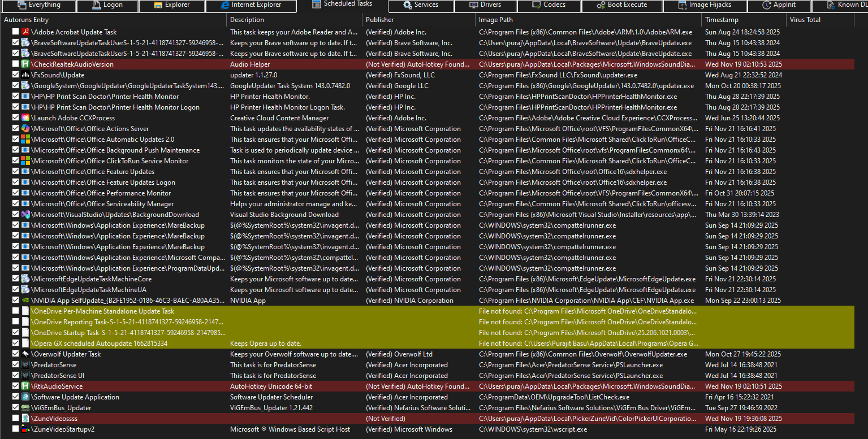Click the GoogleUpdaterTaskSystem entry icon

[x=25, y=86]
